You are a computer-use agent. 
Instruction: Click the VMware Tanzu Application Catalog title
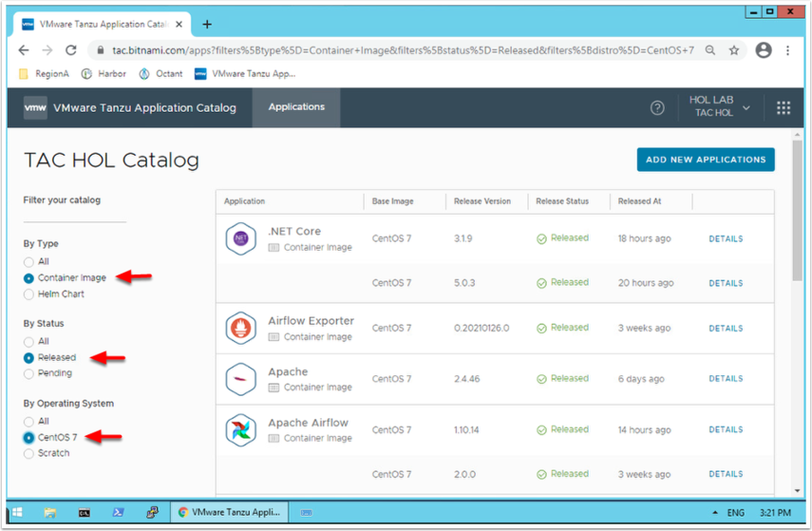pyautogui.click(x=144, y=107)
